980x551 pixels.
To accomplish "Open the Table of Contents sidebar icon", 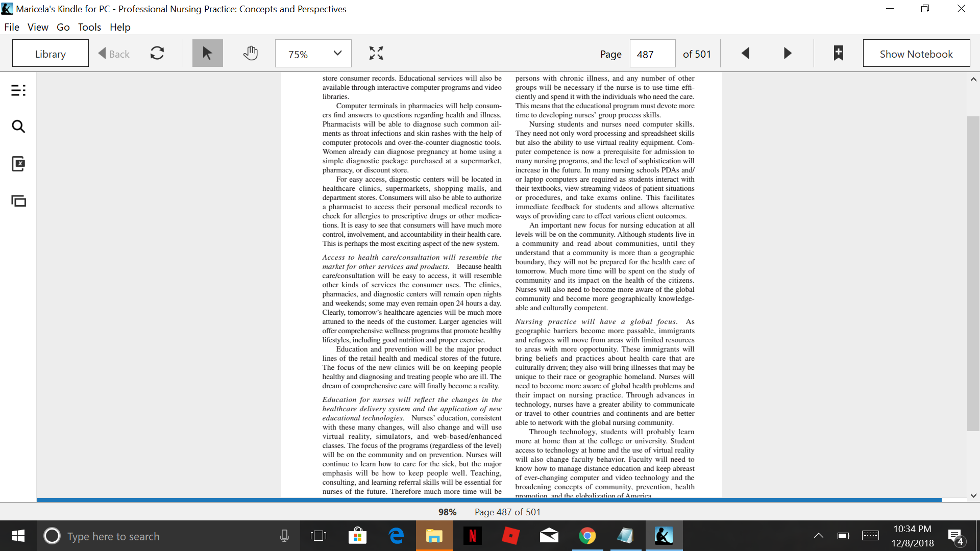I will point(18,91).
